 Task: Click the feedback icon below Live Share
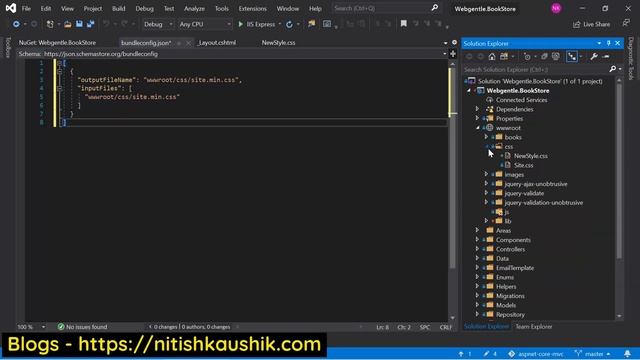pos(626,24)
